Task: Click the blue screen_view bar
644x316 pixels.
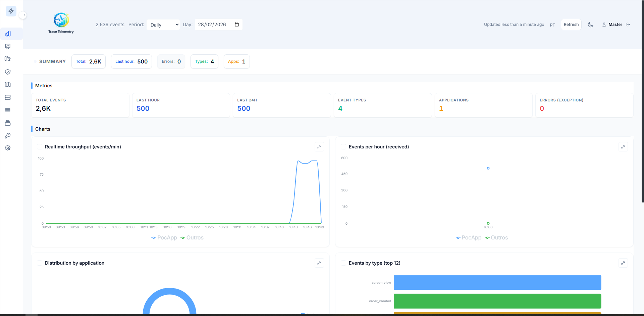Action: pyautogui.click(x=497, y=282)
